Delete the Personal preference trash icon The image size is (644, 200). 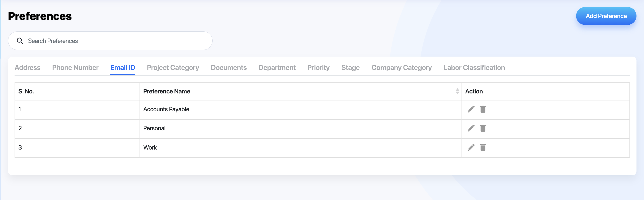[x=483, y=128]
